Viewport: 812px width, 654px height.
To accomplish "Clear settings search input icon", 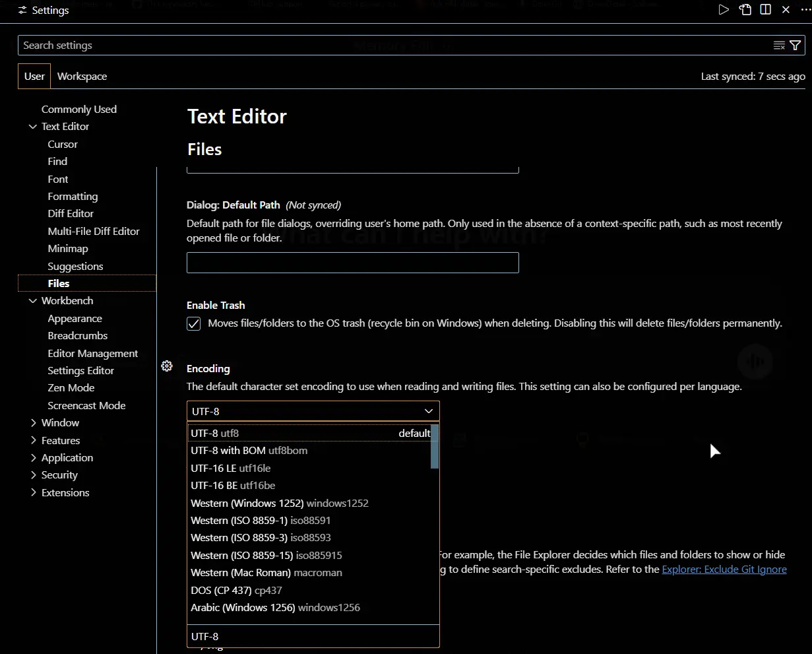I will 779,46.
